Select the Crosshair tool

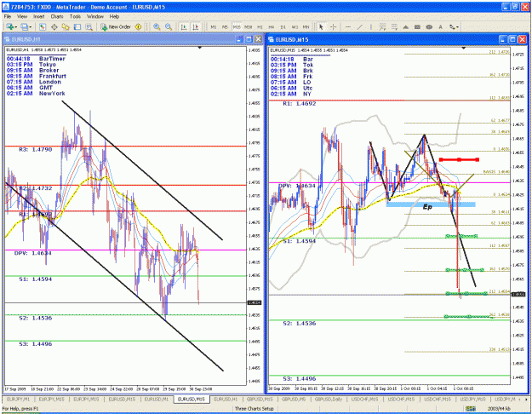pos(333,26)
